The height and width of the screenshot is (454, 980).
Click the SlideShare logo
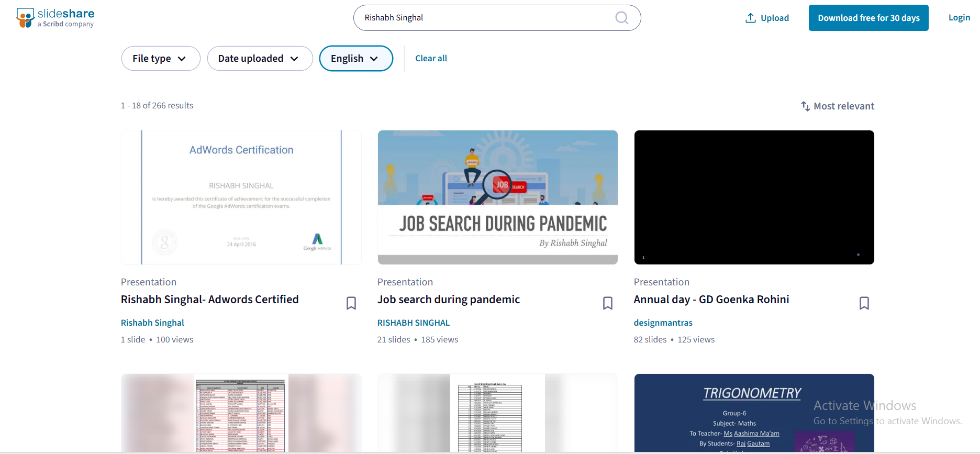click(x=55, y=18)
